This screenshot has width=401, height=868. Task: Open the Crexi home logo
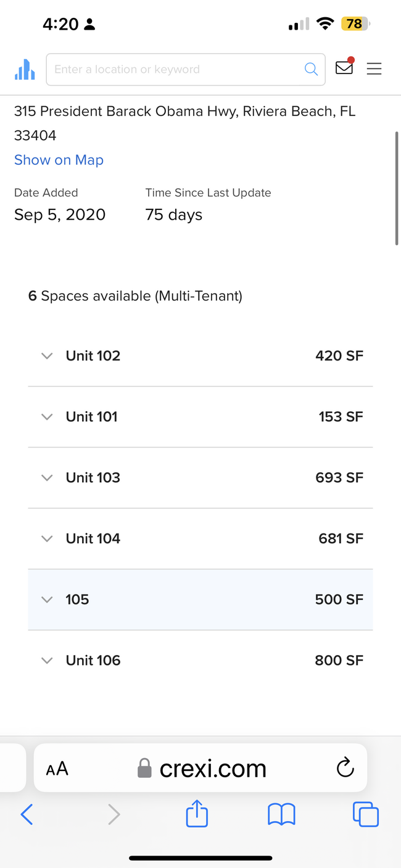pos(25,69)
